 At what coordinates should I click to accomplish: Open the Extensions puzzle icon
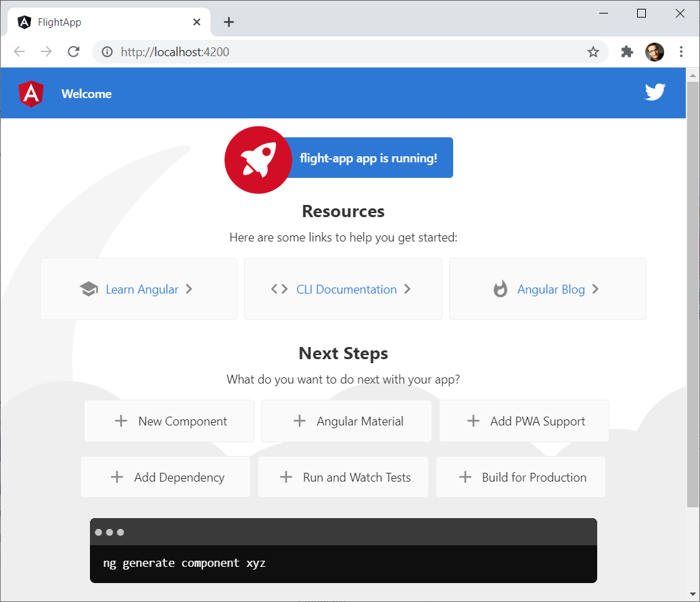627,52
